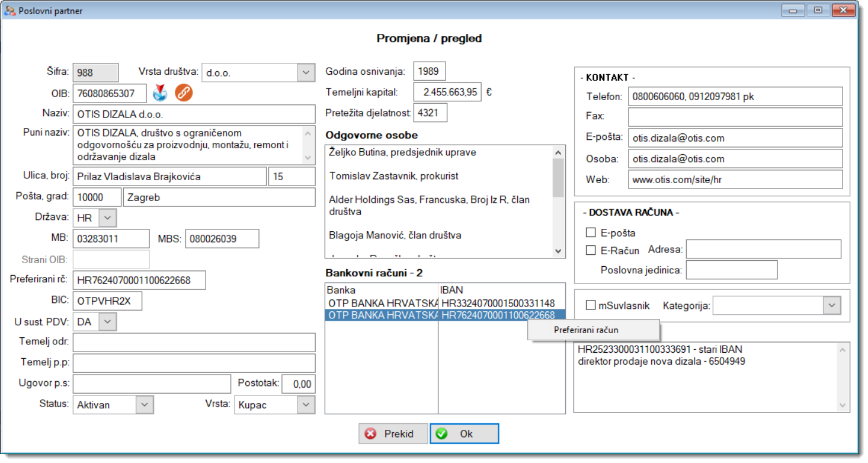
Task: Click the postal code field showing 10000
Action: 97,197
